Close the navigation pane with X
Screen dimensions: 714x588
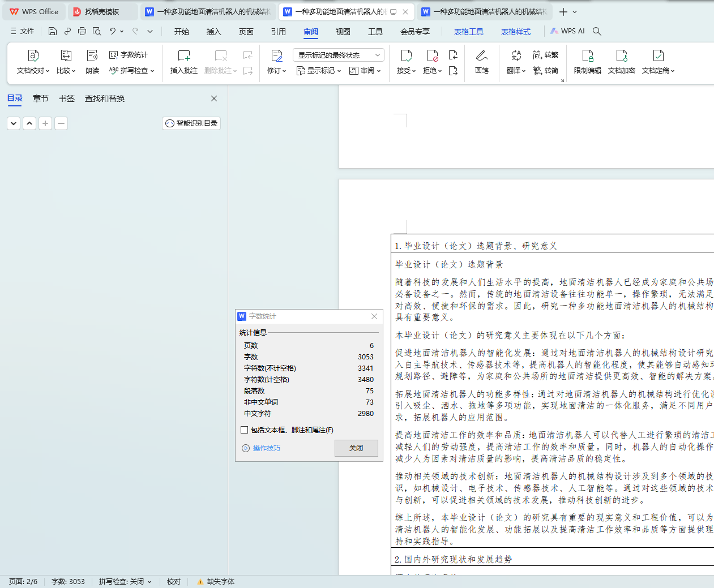pos(214,98)
